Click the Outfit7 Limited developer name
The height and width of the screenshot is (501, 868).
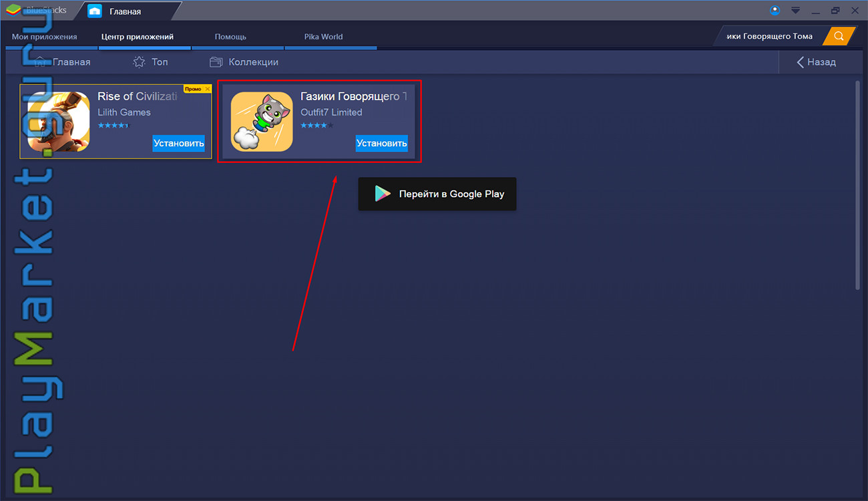click(x=331, y=112)
